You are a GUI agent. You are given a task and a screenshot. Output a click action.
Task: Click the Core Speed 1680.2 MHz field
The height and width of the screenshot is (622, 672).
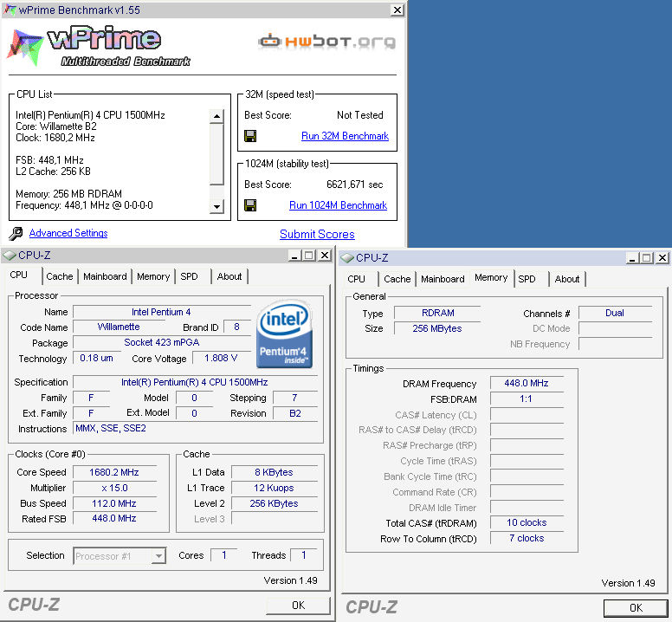pyautogui.click(x=114, y=472)
